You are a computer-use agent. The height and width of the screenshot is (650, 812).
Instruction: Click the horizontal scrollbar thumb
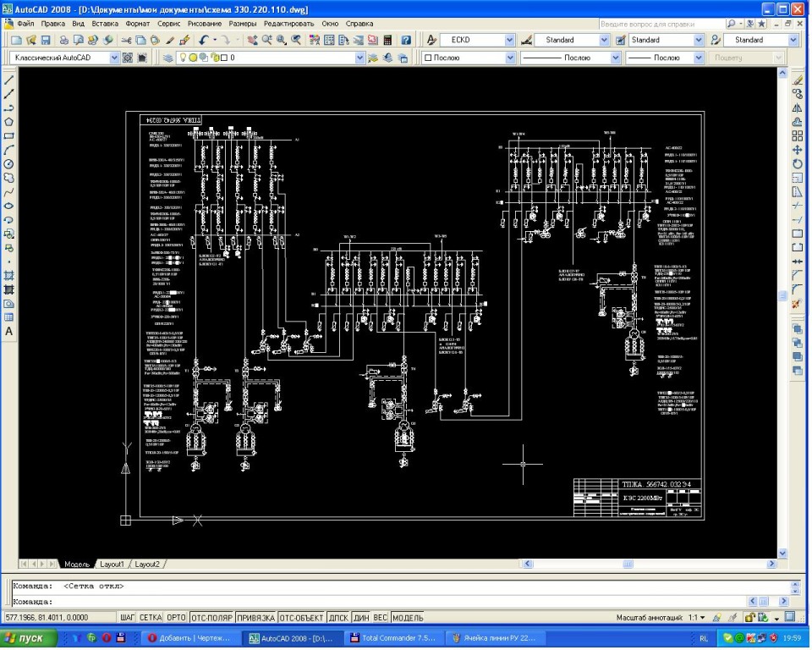coord(628,564)
